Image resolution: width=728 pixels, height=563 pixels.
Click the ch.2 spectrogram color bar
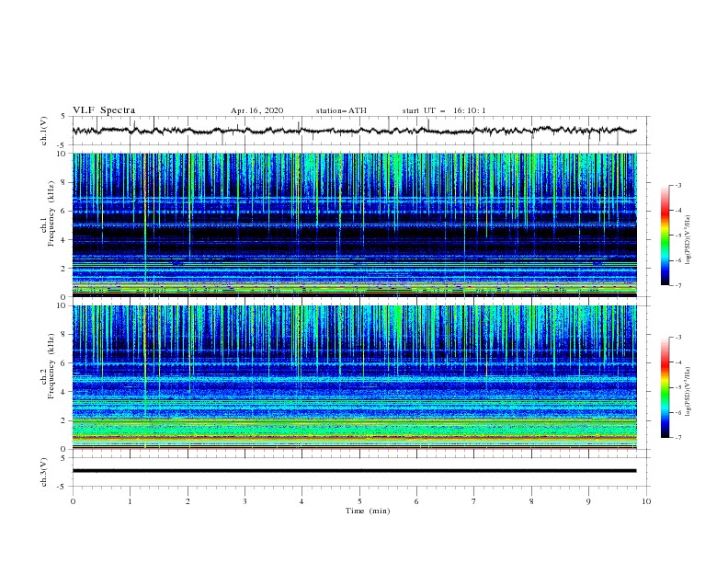[665, 387]
